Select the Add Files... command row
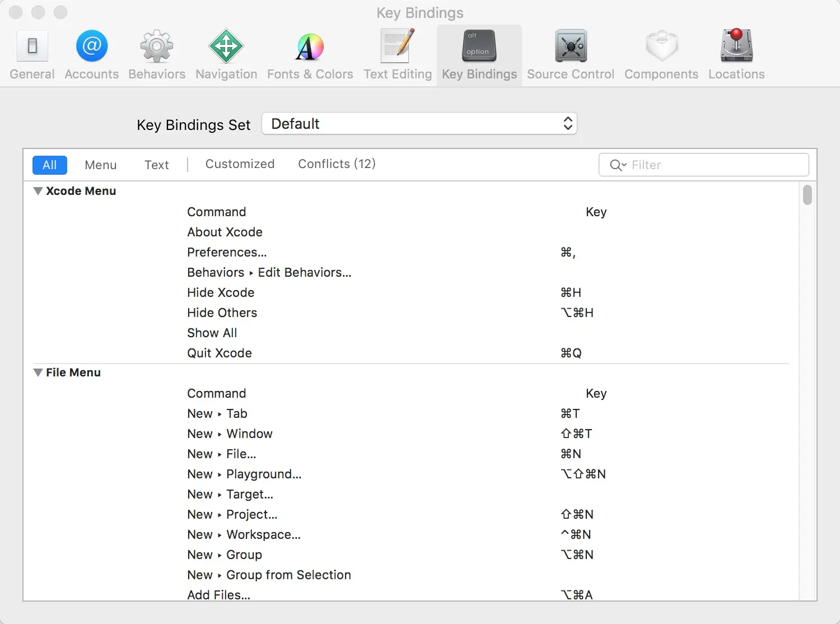The image size is (840, 624). [412, 594]
